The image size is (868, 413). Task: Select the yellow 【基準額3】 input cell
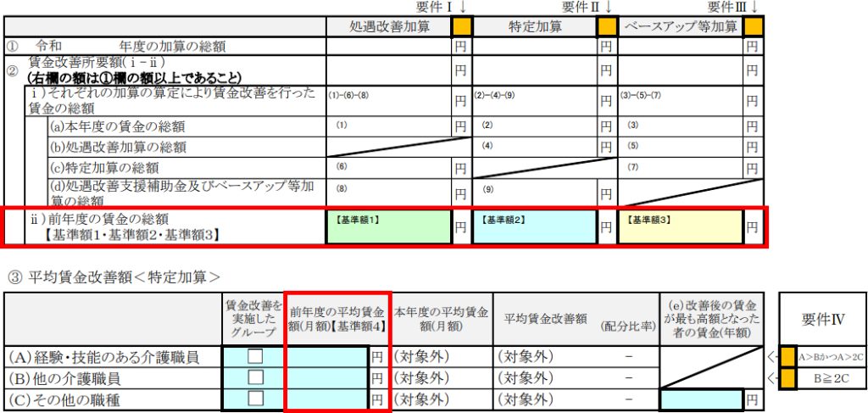pos(681,227)
